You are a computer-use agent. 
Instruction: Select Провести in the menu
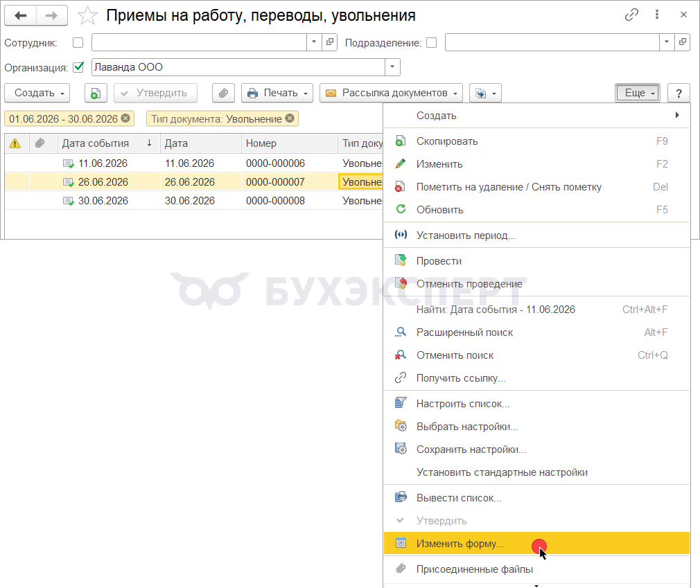pos(536,261)
